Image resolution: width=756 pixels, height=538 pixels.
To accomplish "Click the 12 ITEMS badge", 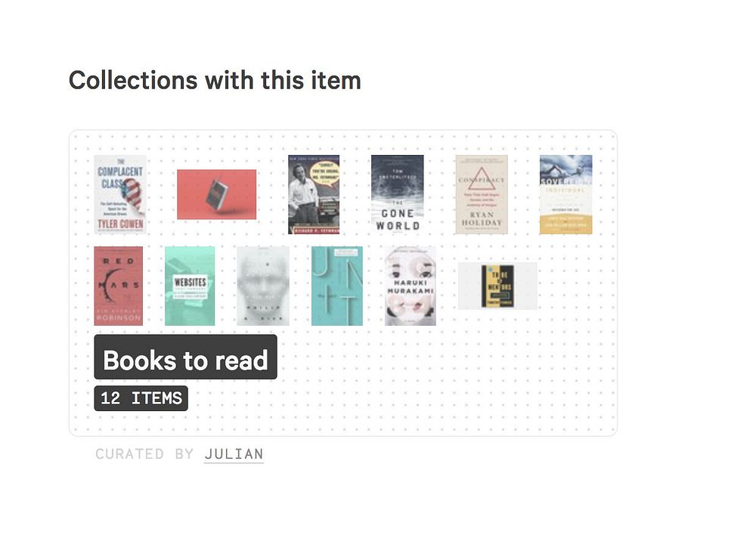I will 141,398.
